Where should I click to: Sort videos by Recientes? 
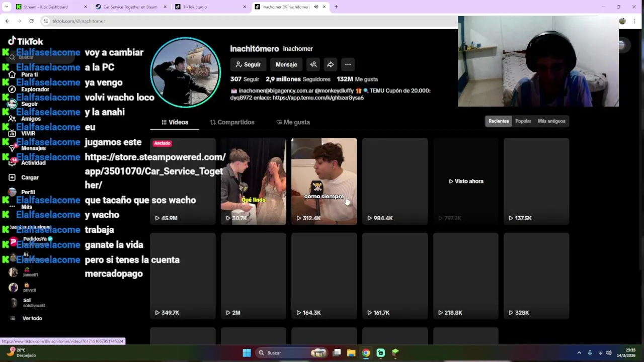pyautogui.click(x=499, y=121)
